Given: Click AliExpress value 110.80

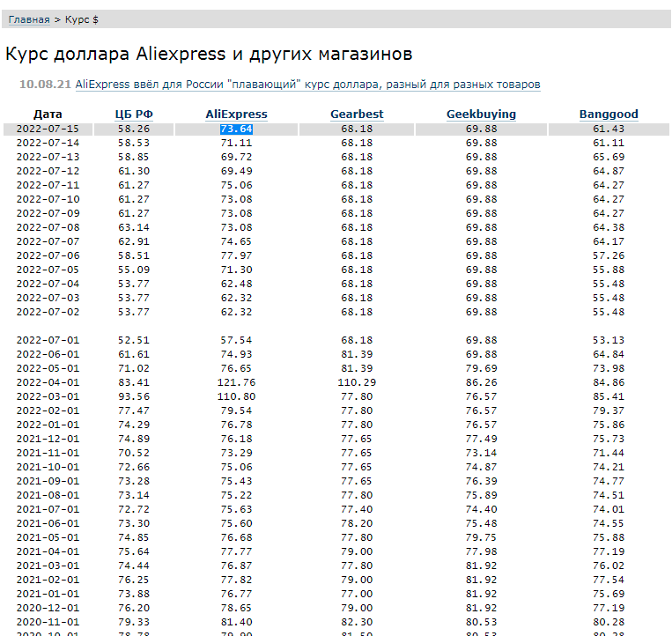Looking at the screenshot, I should click(237, 397).
